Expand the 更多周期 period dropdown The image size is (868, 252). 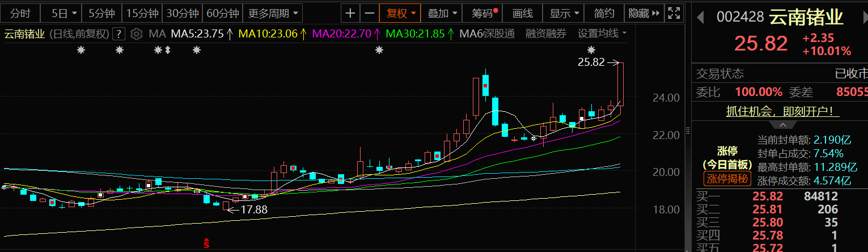(273, 13)
